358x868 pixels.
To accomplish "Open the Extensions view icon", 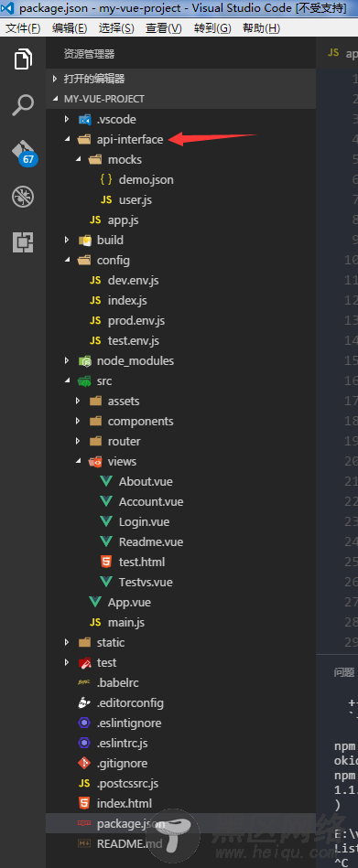I will [23, 242].
